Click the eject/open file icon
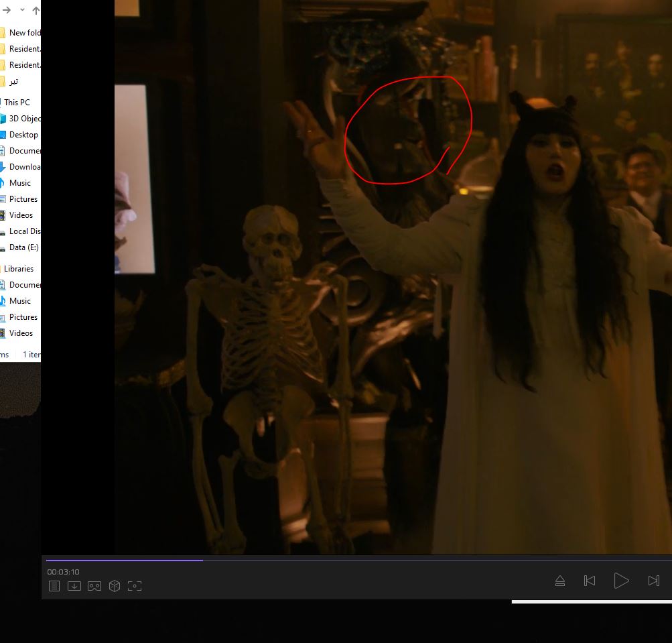Image resolution: width=672 pixels, height=643 pixels. tap(560, 581)
